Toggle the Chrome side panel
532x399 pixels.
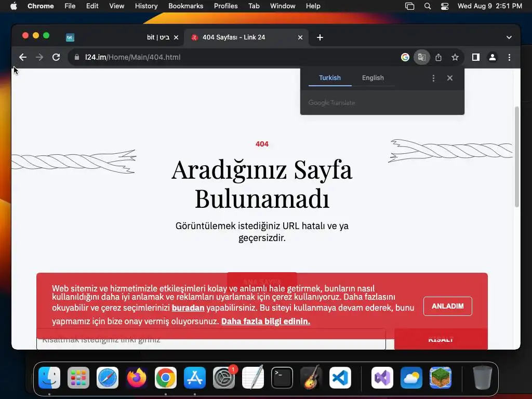click(x=476, y=57)
